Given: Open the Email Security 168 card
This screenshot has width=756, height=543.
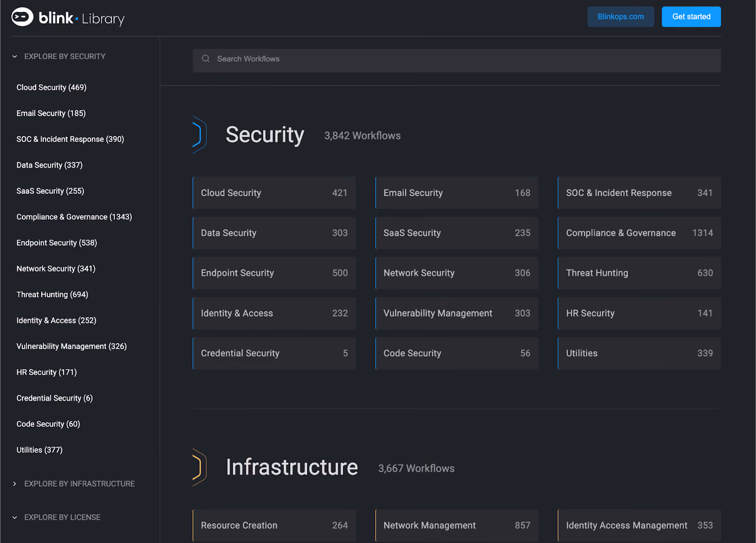Looking at the screenshot, I should [x=456, y=193].
